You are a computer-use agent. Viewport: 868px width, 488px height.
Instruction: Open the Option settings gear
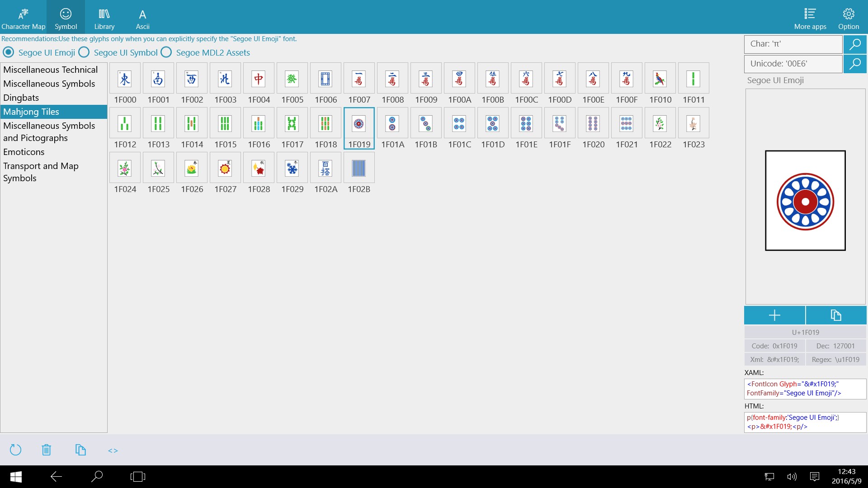coord(848,18)
